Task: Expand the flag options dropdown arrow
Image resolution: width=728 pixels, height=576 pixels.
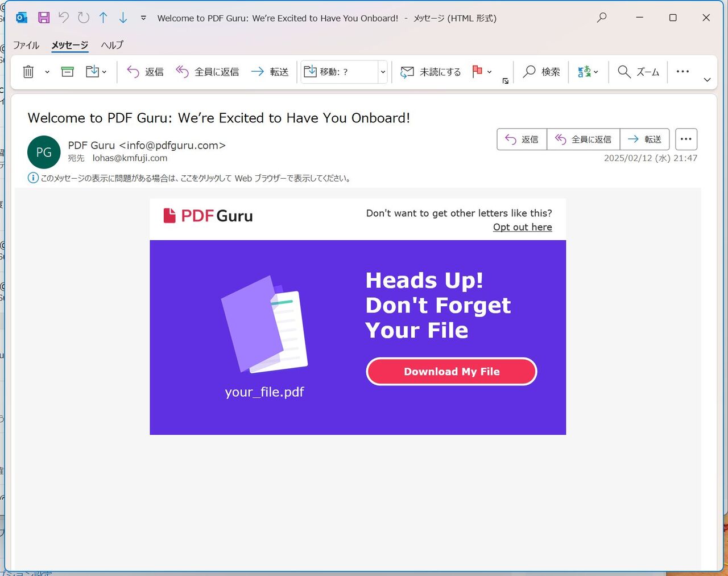Action: (x=490, y=72)
